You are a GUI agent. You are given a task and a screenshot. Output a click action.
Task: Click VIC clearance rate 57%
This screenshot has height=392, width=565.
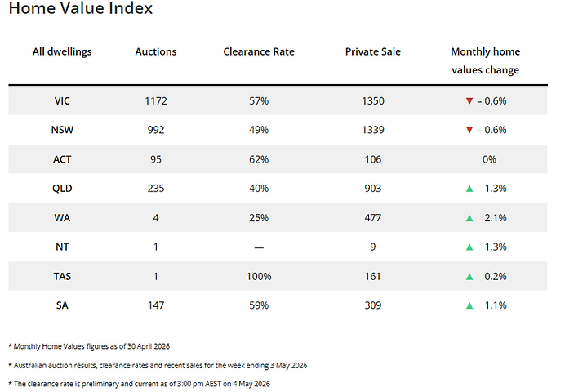pos(259,101)
